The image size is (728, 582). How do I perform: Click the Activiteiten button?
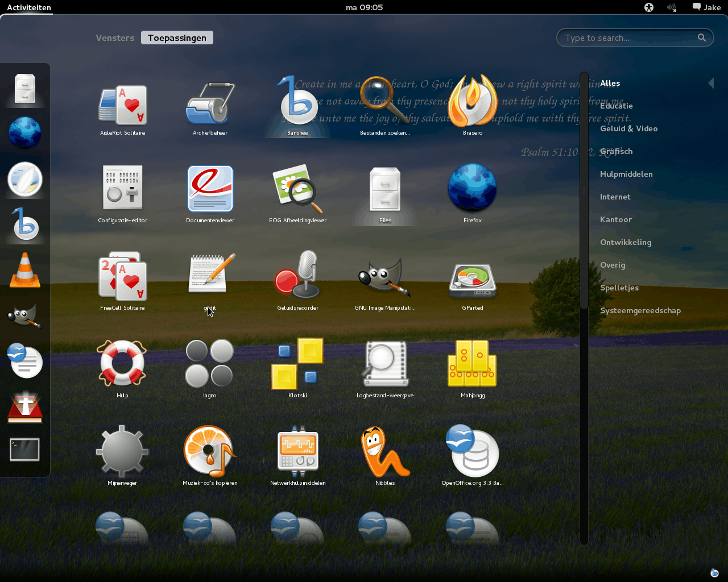pyautogui.click(x=29, y=7)
